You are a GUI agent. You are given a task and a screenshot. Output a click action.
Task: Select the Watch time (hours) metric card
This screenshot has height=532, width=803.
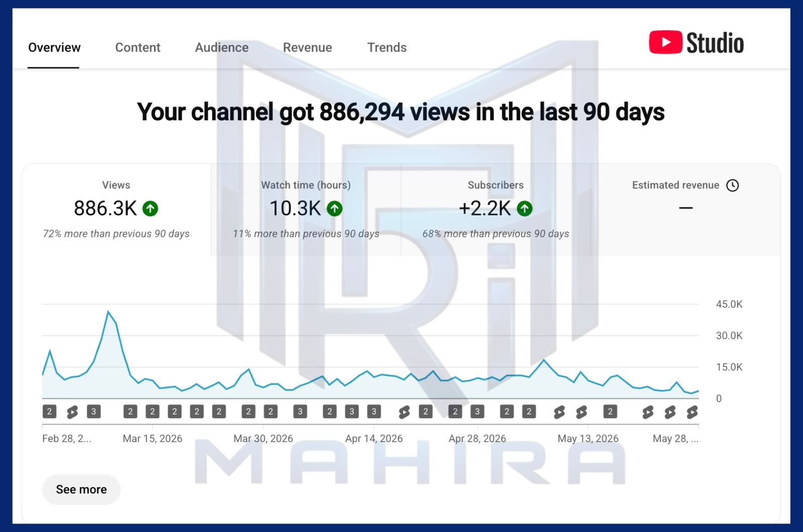pos(306,210)
